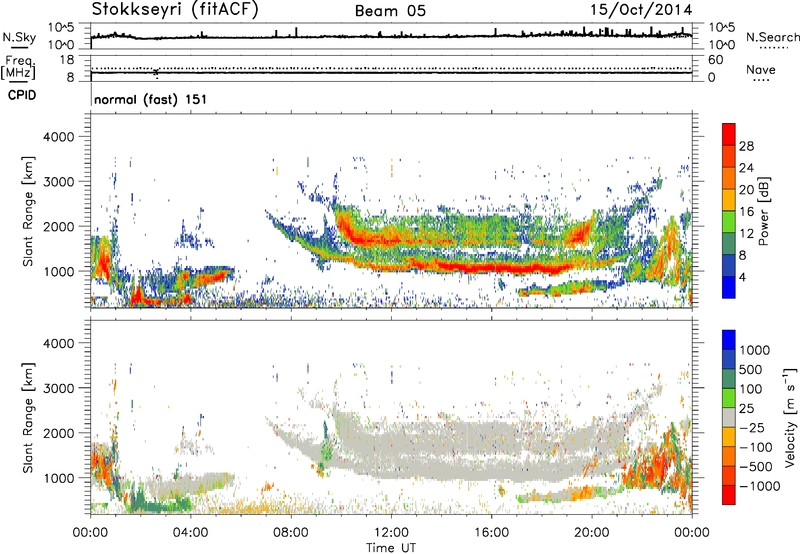
Task: Select the "normal (fast) 151" mode text
Action: (x=151, y=99)
